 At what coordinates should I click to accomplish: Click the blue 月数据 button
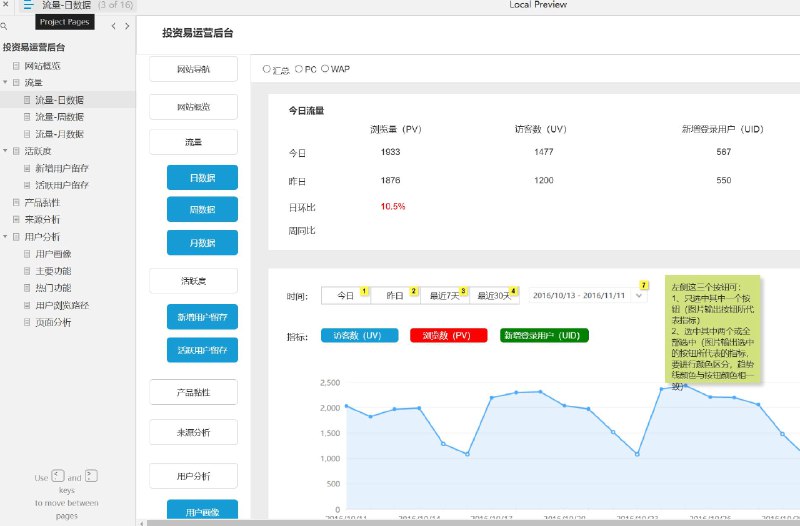[x=202, y=242]
